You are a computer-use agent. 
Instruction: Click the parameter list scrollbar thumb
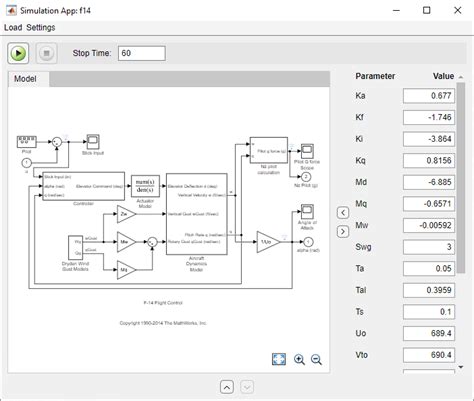point(461,178)
